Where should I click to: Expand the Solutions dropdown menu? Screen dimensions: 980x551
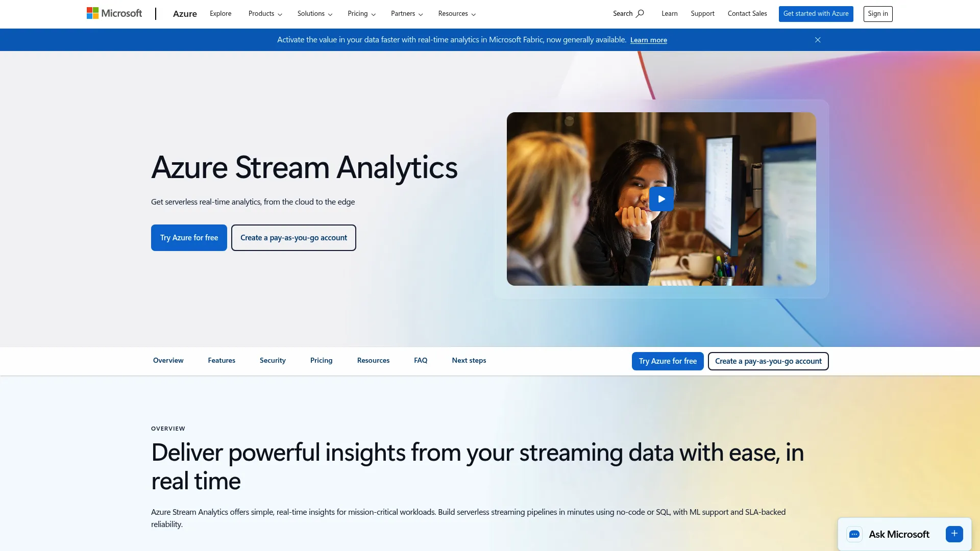click(315, 14)
